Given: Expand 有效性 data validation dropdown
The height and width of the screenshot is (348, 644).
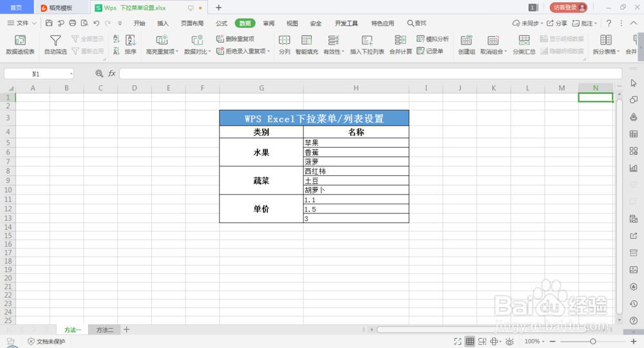Looking at the screenshot, I should pos(343,52).
